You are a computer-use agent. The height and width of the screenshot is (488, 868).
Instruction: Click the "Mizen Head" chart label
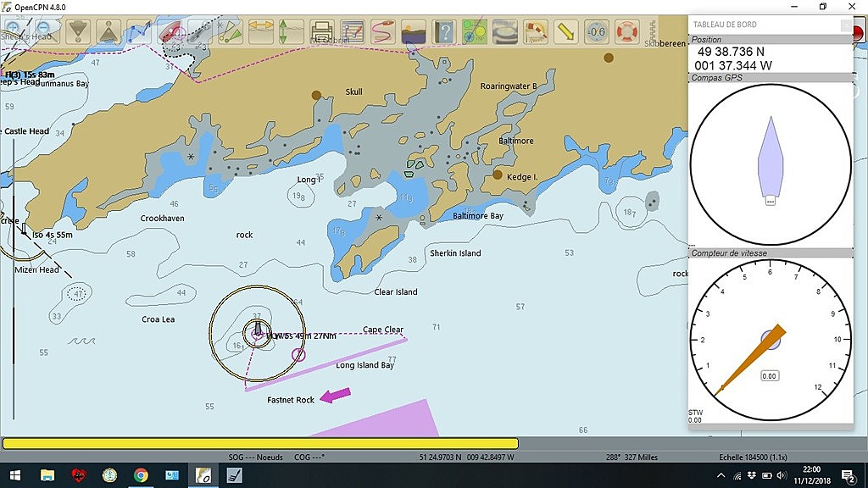36,270
